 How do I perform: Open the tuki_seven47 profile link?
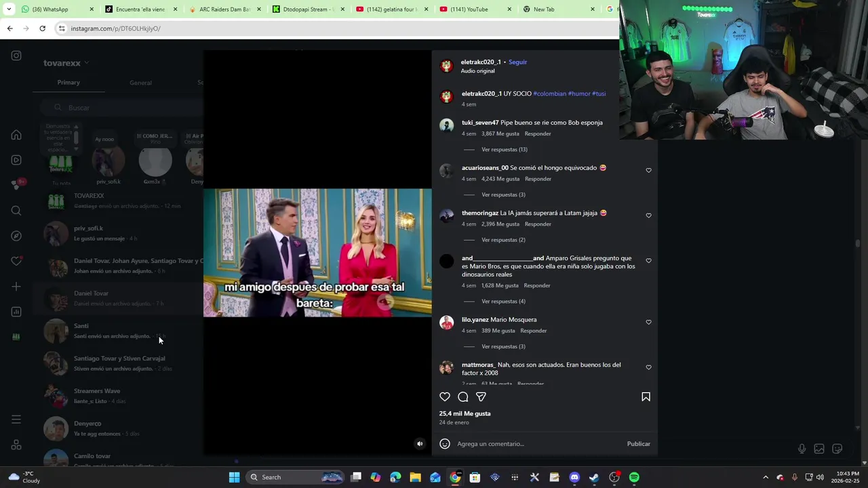point(480,123)
